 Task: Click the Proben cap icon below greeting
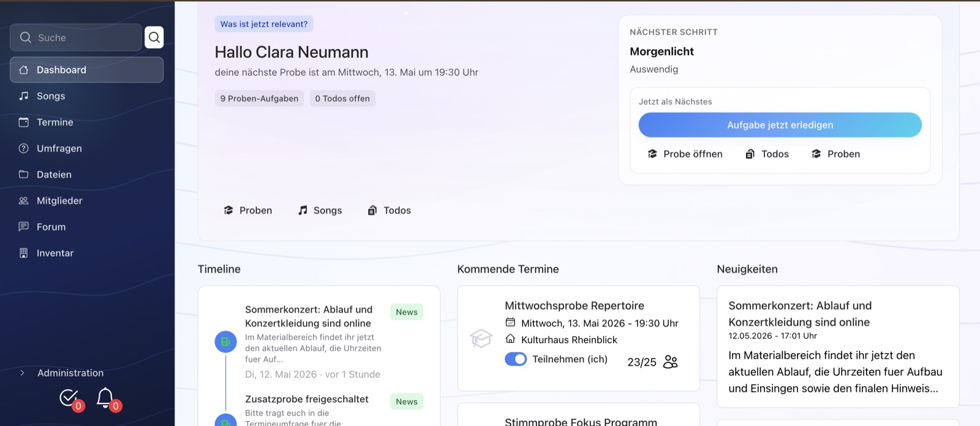228,211
